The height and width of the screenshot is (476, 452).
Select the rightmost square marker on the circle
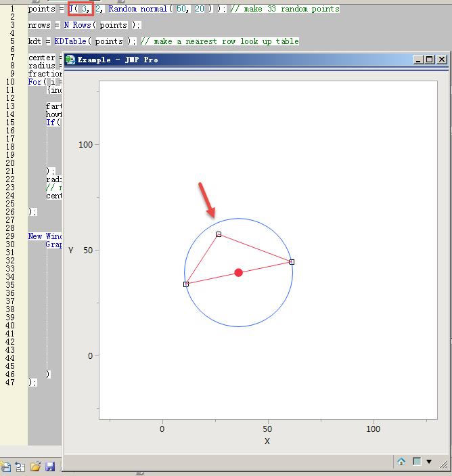[292, 261]
